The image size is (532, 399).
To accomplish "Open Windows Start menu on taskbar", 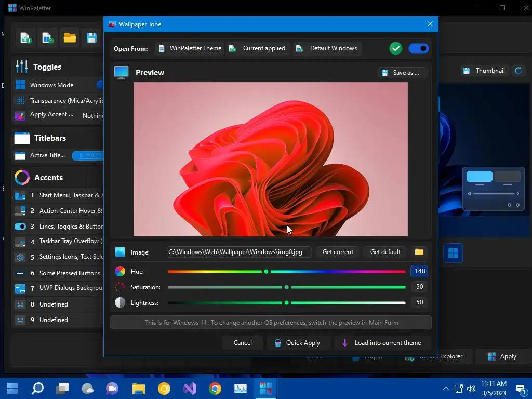I will pos(12,389).
